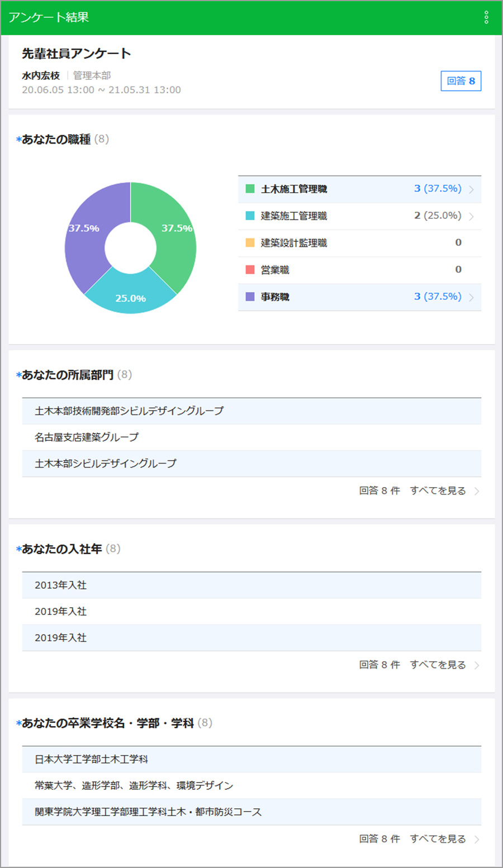The width and height of the screenshot is (503, 868).
Task: View all answers for あなたの所属部門
Action: 444,491
